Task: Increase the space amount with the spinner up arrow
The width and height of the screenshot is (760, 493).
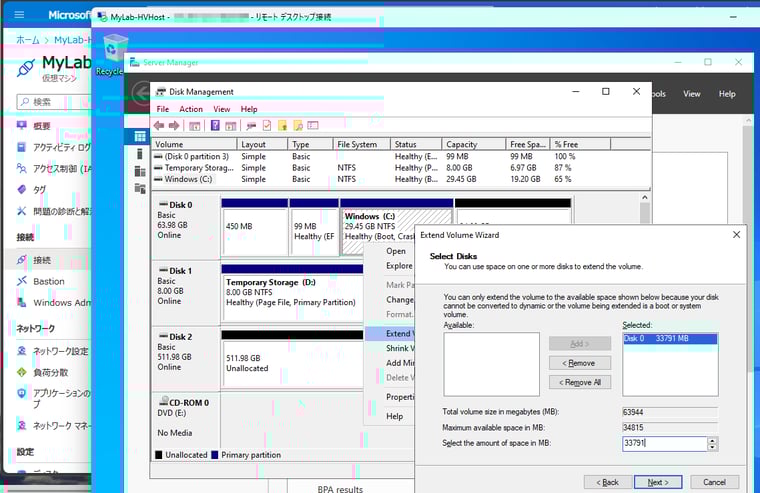Action: [712, 440]
